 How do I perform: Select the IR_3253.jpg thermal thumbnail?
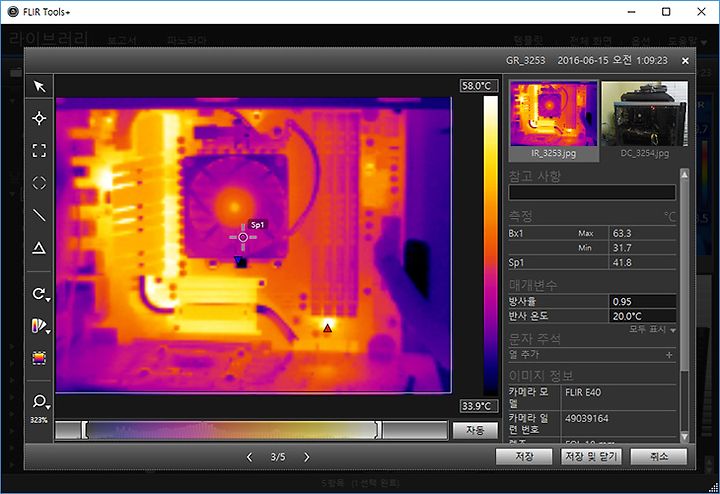click(x=553, y=121)
